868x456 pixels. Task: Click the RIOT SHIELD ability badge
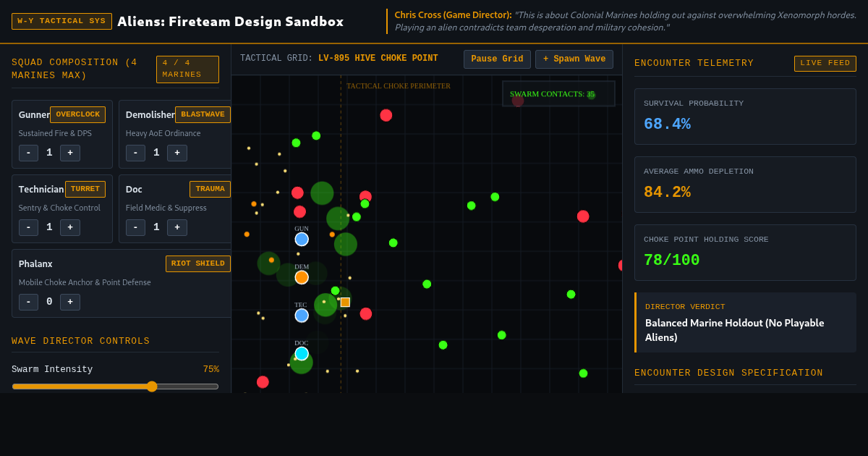(x=198, y=263)
